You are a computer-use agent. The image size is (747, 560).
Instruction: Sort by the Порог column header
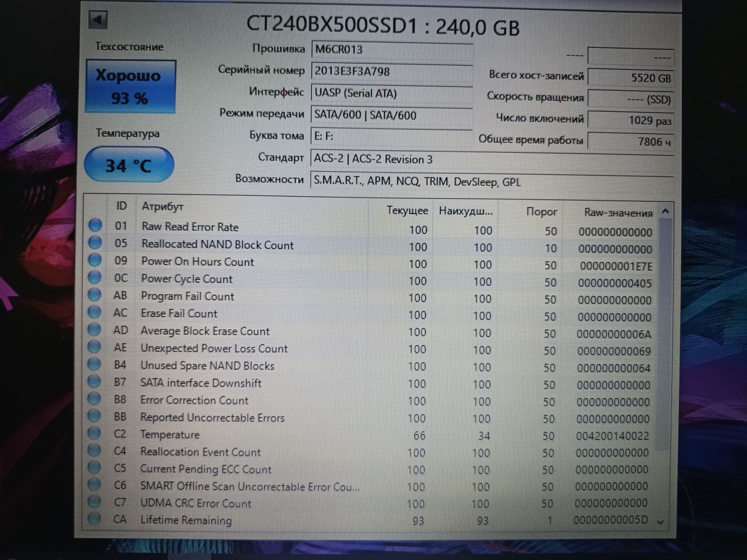pos(541,212)
